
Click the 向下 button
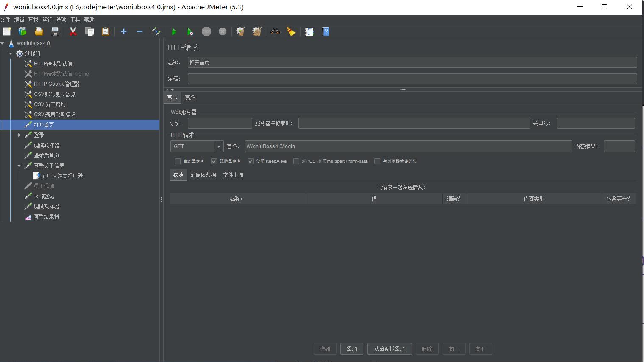click(x=480, y=349)
